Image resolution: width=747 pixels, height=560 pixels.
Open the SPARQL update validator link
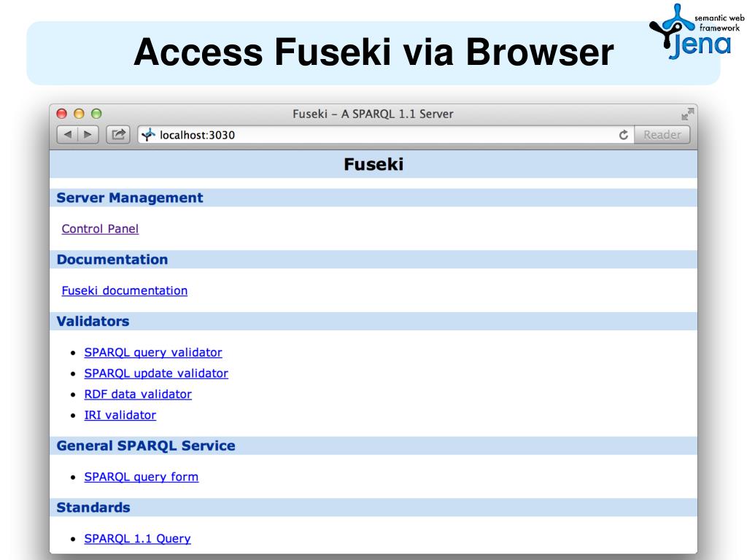(156, 374)
